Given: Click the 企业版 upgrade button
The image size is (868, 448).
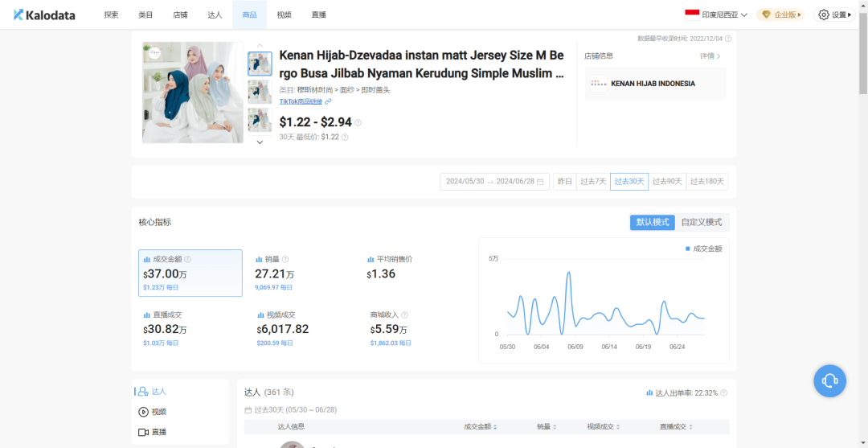Looking at the screenshot, I should (x=780, y=14).
